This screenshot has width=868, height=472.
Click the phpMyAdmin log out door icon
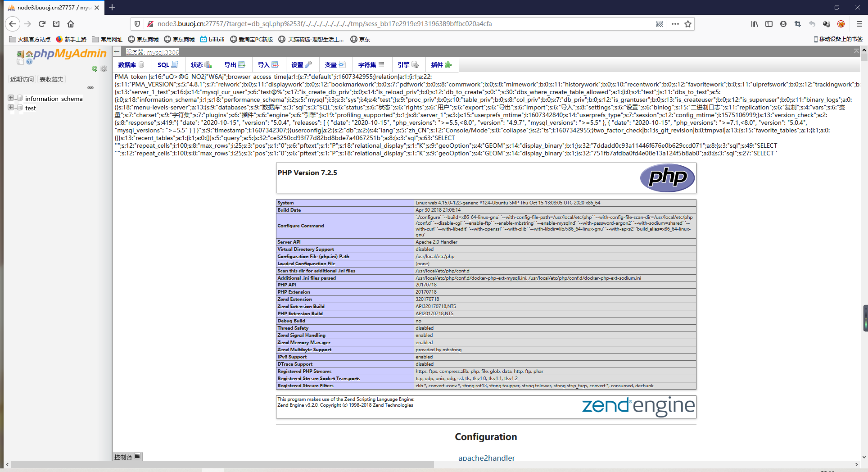click(20, 54)
